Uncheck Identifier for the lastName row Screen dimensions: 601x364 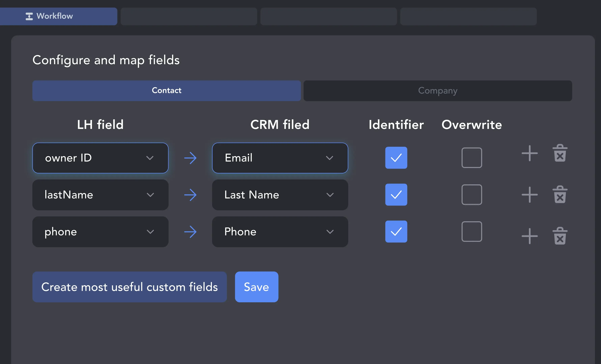(x=396, y=194)
